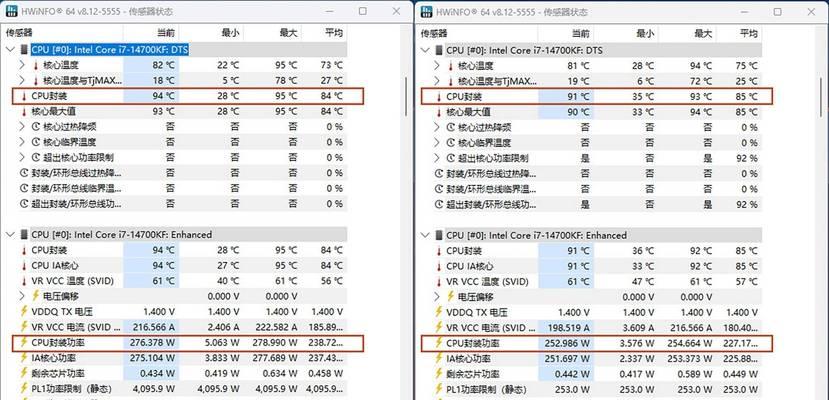Click lightning icon of CPU封装功率, left window
The width and height of the screenshot is (829, 400).
24,342
